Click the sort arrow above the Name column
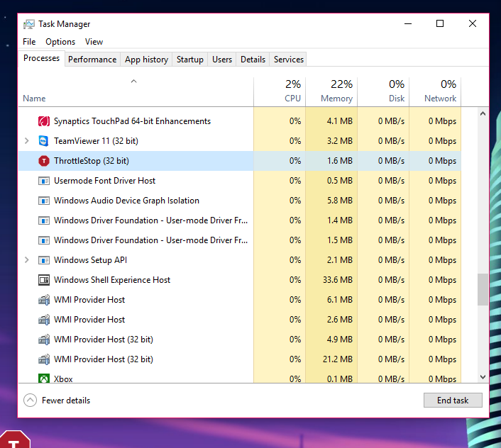 (x=134, y=82)
